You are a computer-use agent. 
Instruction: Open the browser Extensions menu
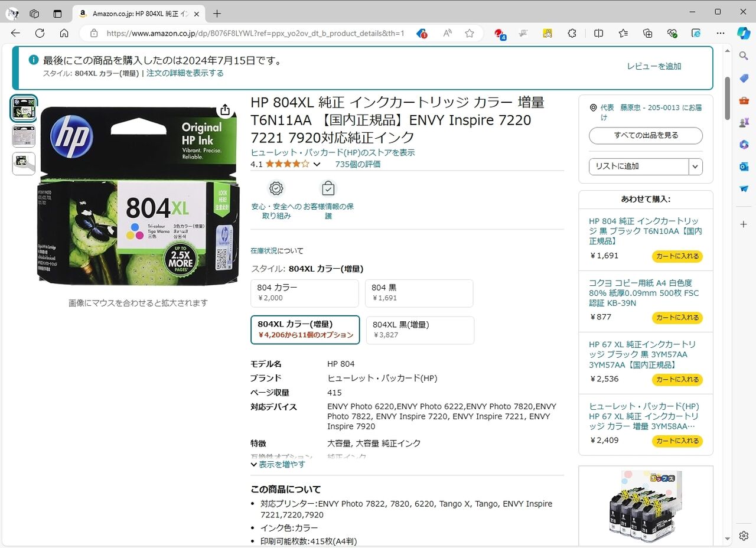tap(572, 33)
